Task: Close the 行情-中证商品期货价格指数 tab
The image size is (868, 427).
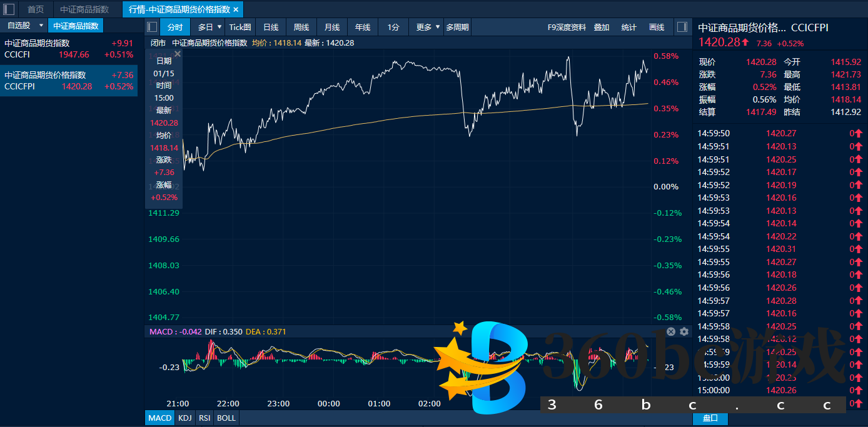Action: [236, 9]
